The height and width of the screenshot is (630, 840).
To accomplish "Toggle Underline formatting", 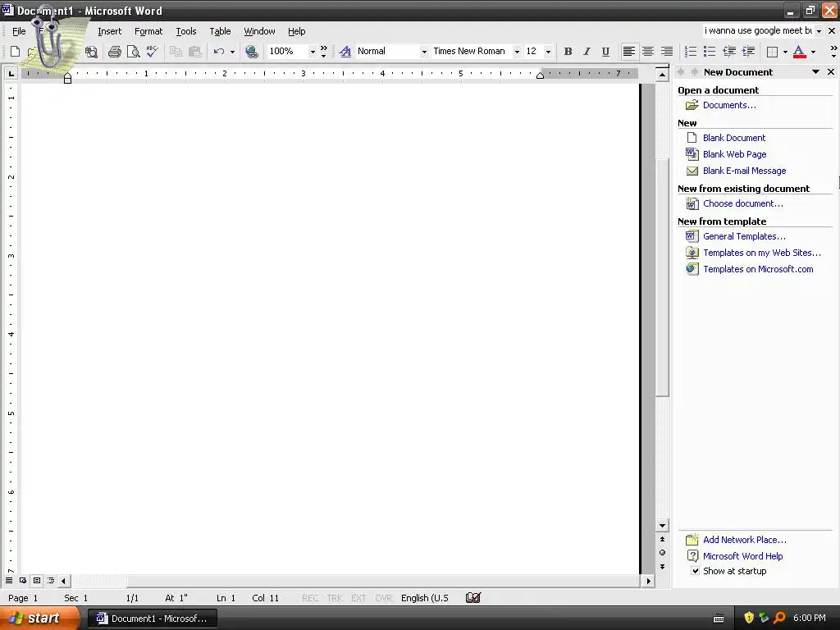I will pyautogui.click(x=605, y=52).
